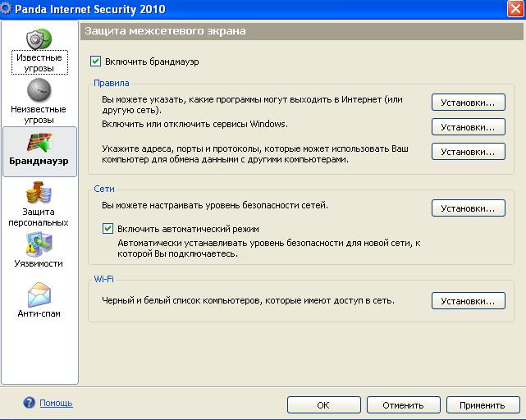Select the Анти-спам sidebar label
The image size is (526, 420).
(x=39, y=313)
